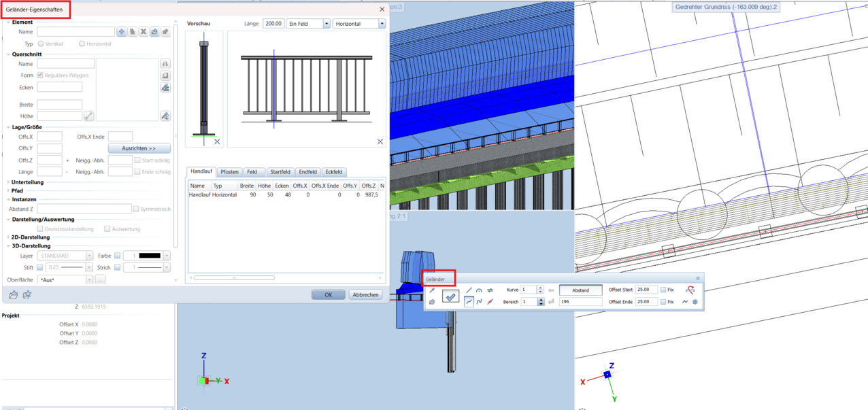Click the eyedropper icon in Geländer toolbar
This screenshot has width=868, height=410.
432,290
